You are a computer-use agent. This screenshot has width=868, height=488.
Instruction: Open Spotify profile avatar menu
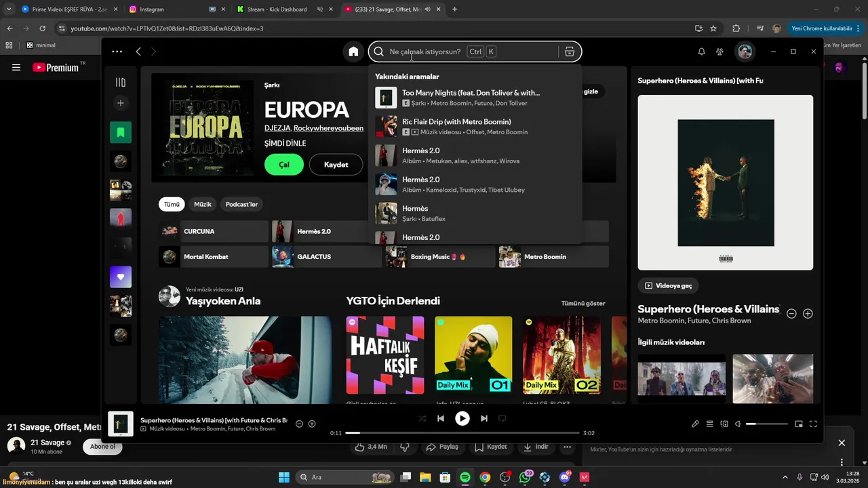[x=745, y=52]
